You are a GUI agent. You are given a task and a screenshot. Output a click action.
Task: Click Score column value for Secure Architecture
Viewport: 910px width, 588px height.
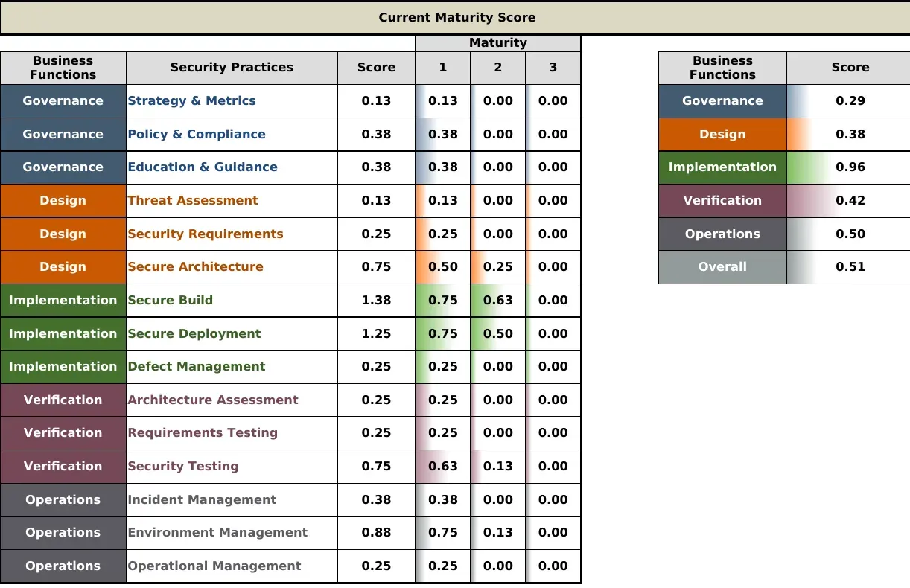376,267
